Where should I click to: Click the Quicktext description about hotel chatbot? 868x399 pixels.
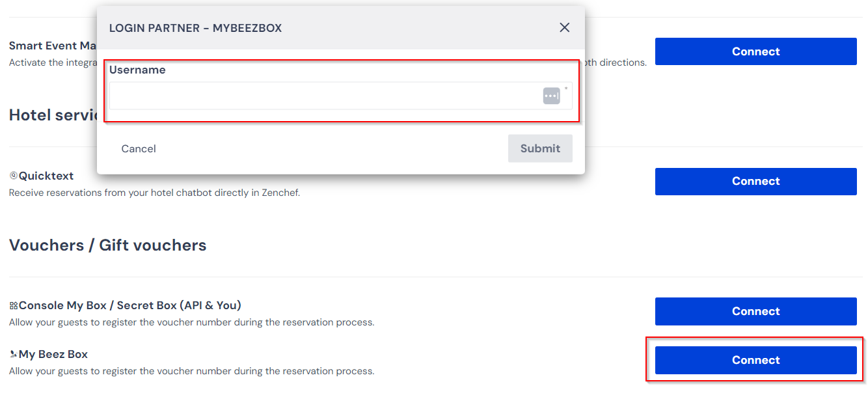154,193
